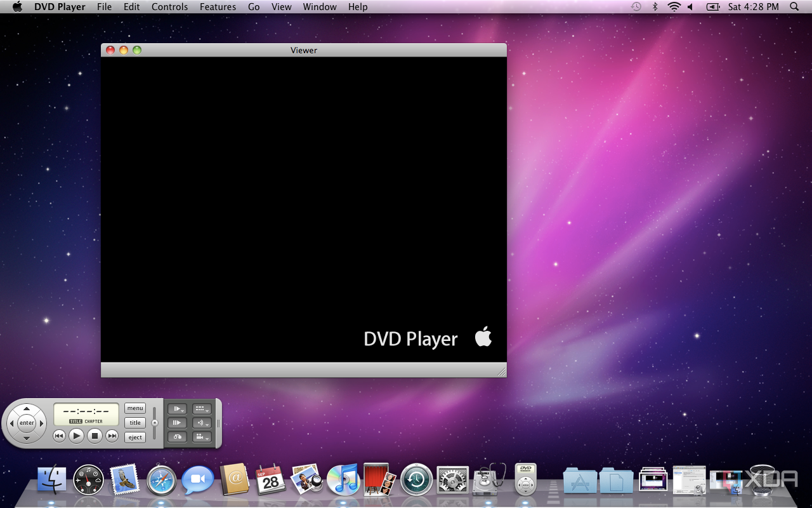Open Time Machine from the Dock

pos(417,479)
